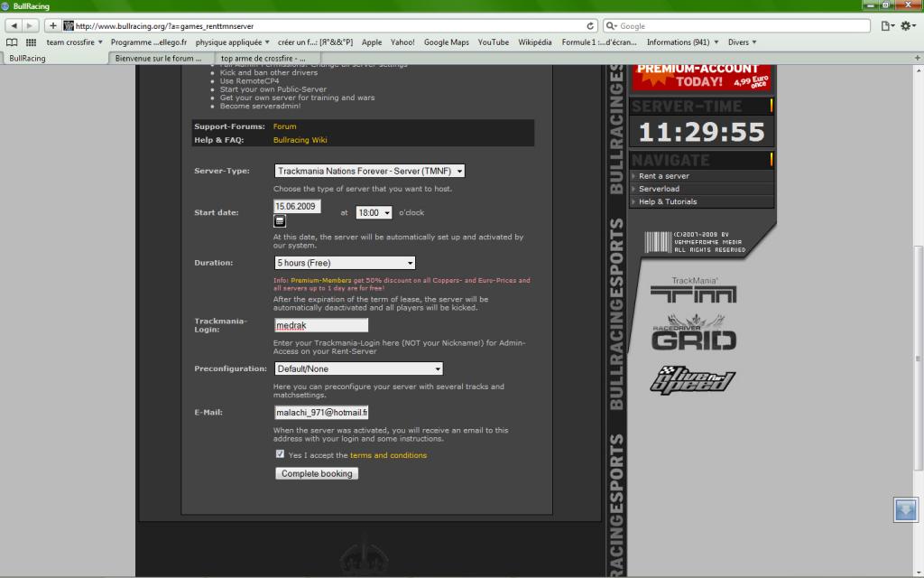Expand the team crossfire bookmarks folder
Image resolution: width=924 pixels, height=578 pixels.
pos(74,42)
